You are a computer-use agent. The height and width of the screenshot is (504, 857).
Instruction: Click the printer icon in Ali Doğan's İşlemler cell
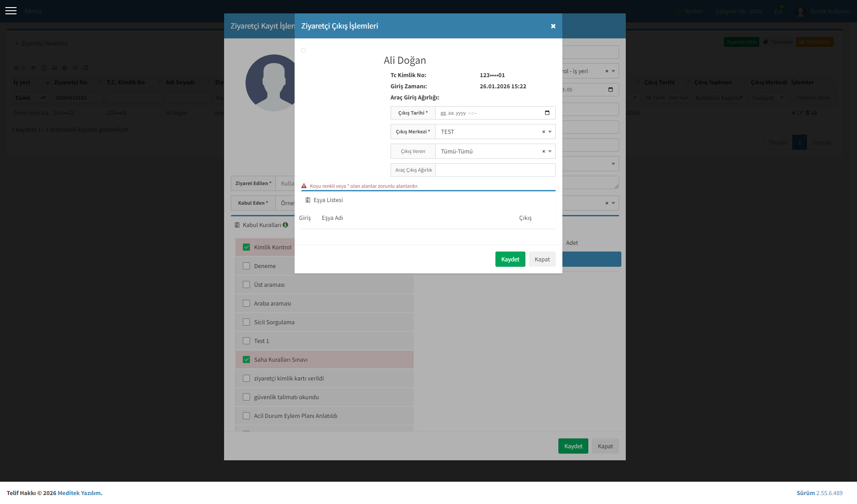(x=814, y=113)
